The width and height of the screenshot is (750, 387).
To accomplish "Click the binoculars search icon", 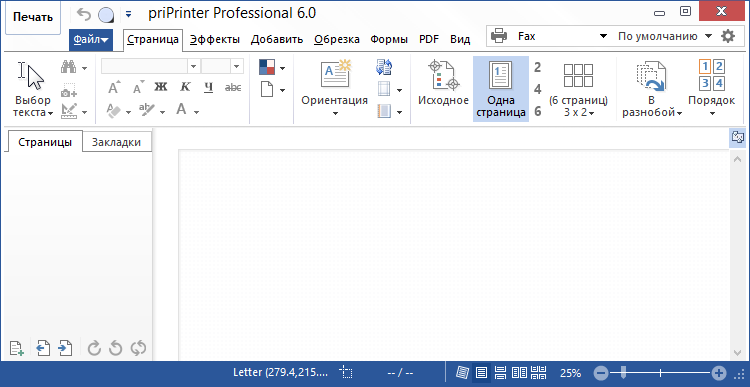I will pyautogui.click(x=69, y=67).
